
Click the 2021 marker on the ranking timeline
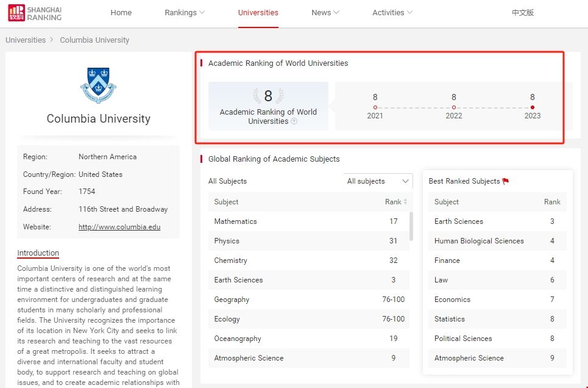(375, 107)
